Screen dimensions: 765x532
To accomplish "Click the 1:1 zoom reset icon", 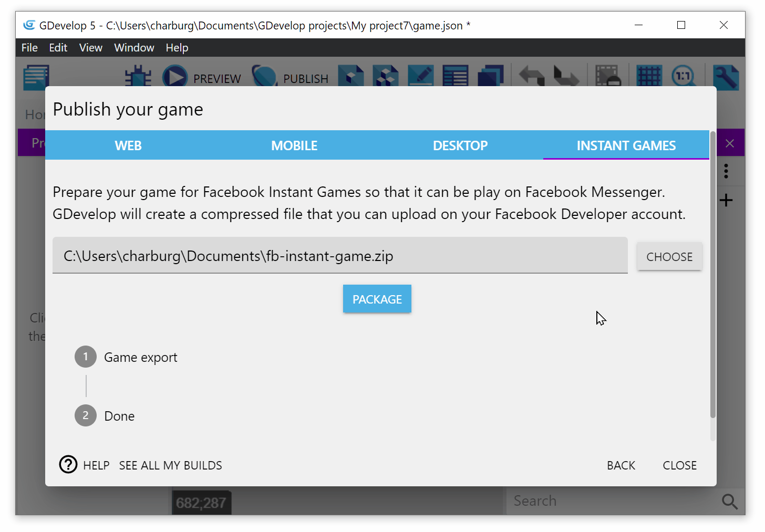I will (683, 77).
